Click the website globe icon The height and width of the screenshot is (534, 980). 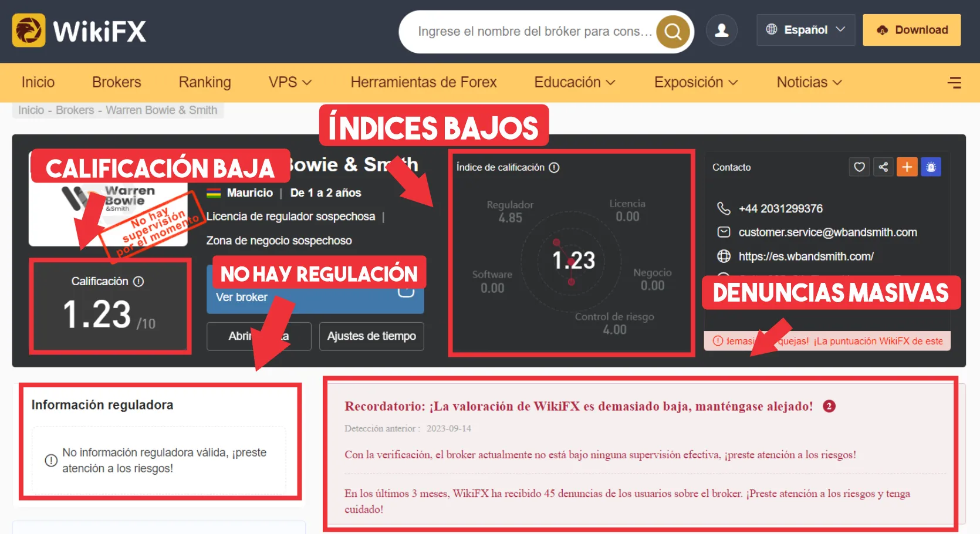[724, 256]
